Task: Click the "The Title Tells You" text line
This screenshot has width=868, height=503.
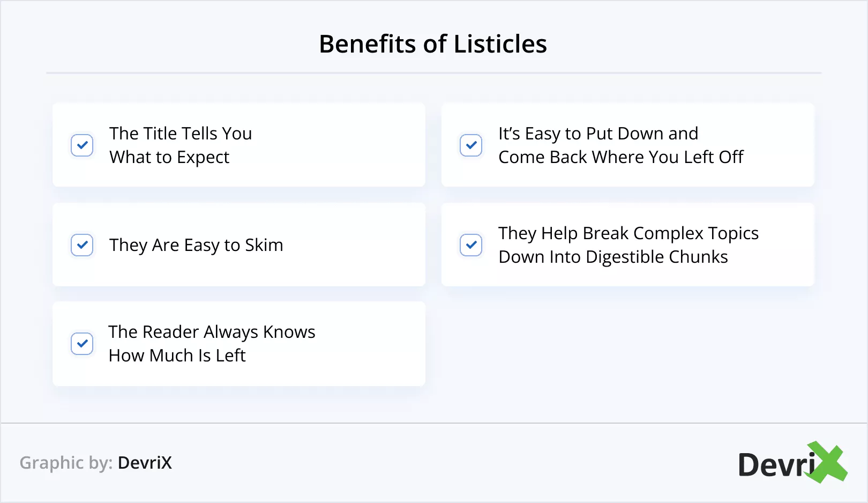Action: coord(181,134)
